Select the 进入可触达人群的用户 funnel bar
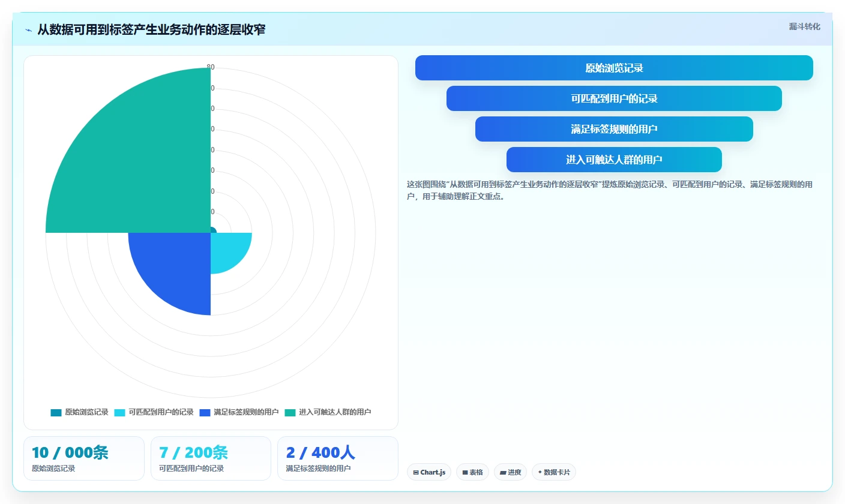Image resolution: width=845 pixels, height=504 pixels. (x=614, y=160)
